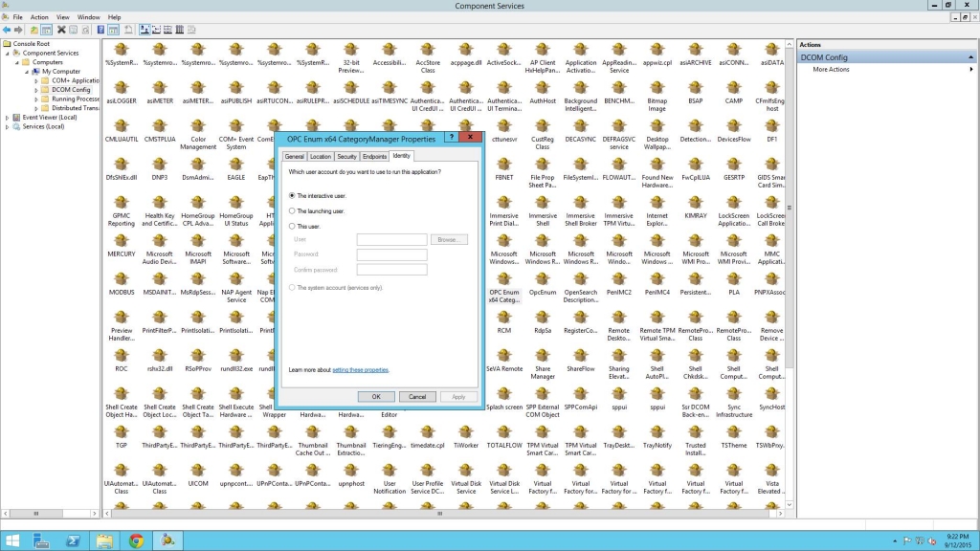Select the MERCURY component icon
Image resolution: width=980 pixels, height=551 pixels.
click(122, 246)
